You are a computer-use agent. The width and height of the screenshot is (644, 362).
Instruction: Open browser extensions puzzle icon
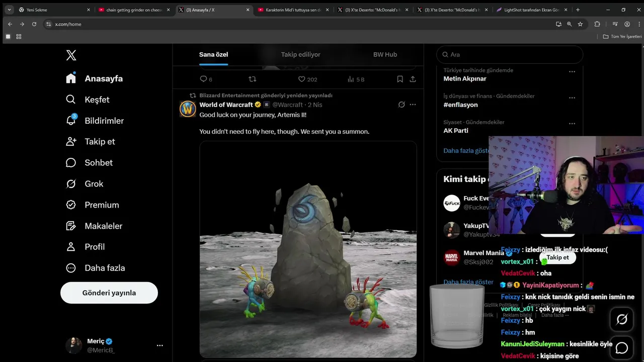tap(597, 24)
